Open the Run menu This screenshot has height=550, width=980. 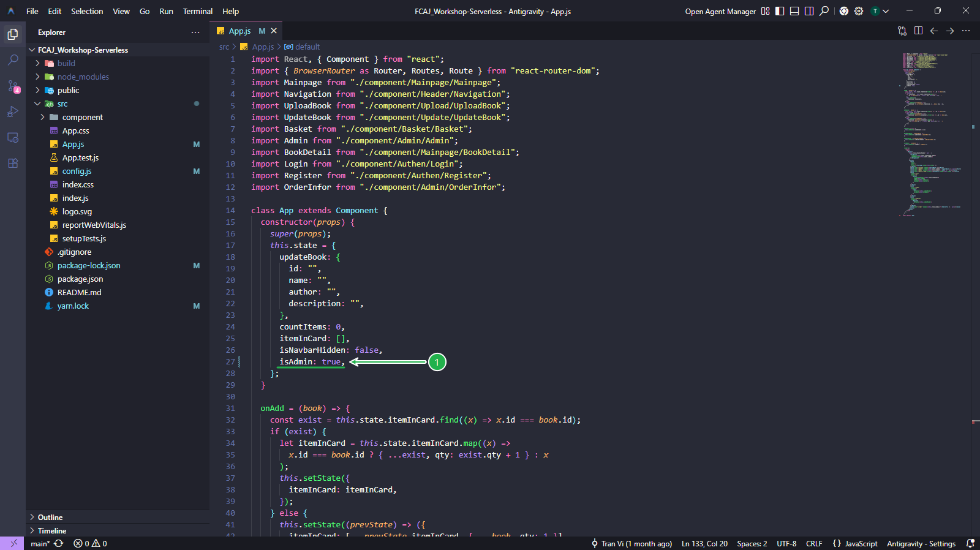click(x=166, y=11)
